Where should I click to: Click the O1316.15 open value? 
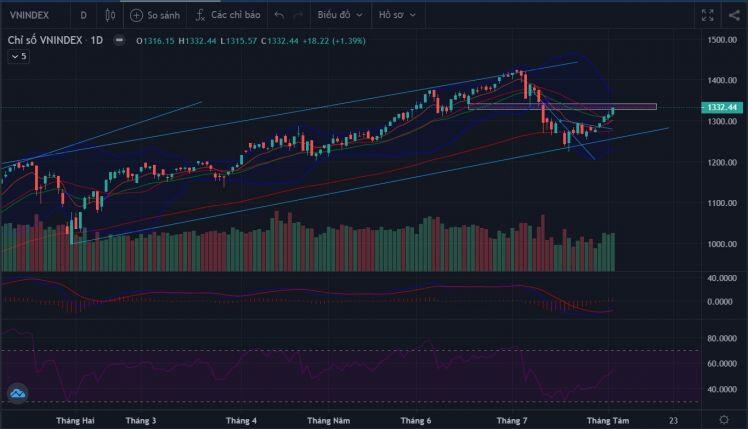(x=156, y=41)
